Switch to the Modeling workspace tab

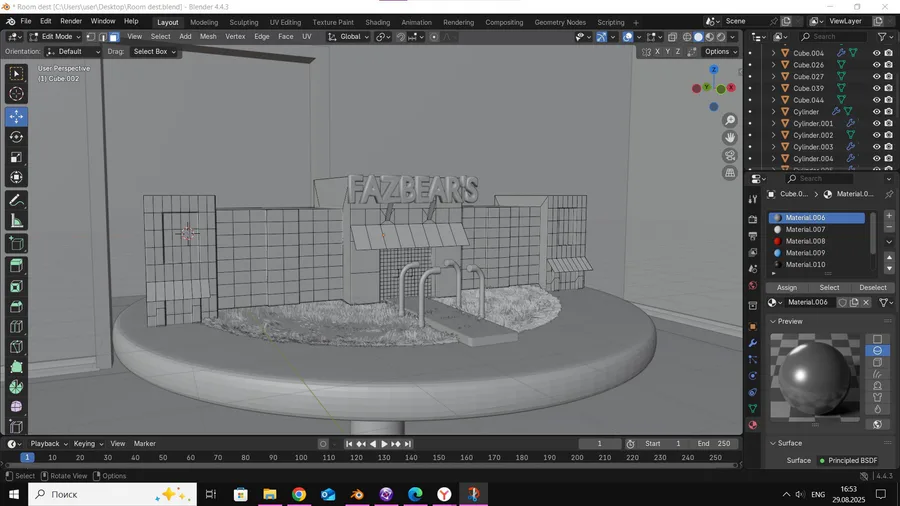pyautogui.click(x=204, y=22)
